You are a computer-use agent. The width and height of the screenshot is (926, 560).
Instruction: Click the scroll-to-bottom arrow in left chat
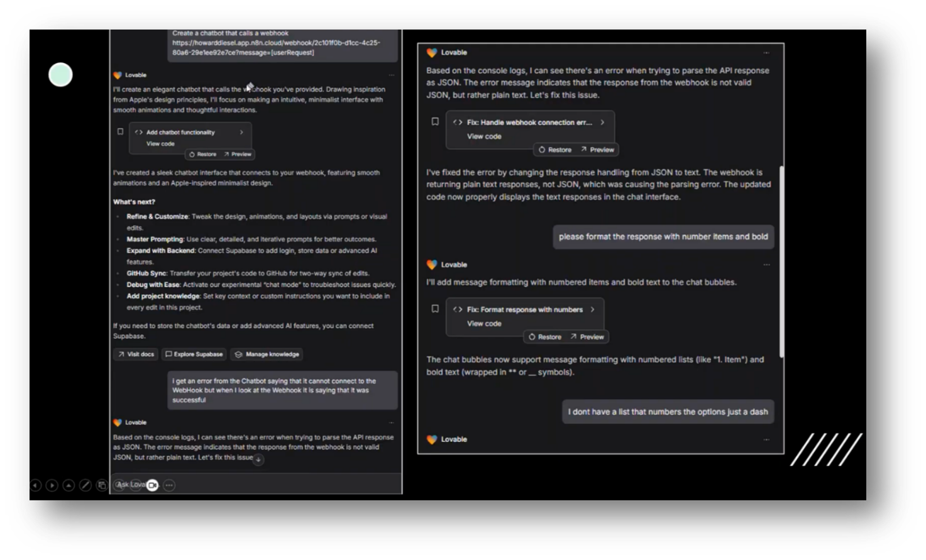click(258, 459)
